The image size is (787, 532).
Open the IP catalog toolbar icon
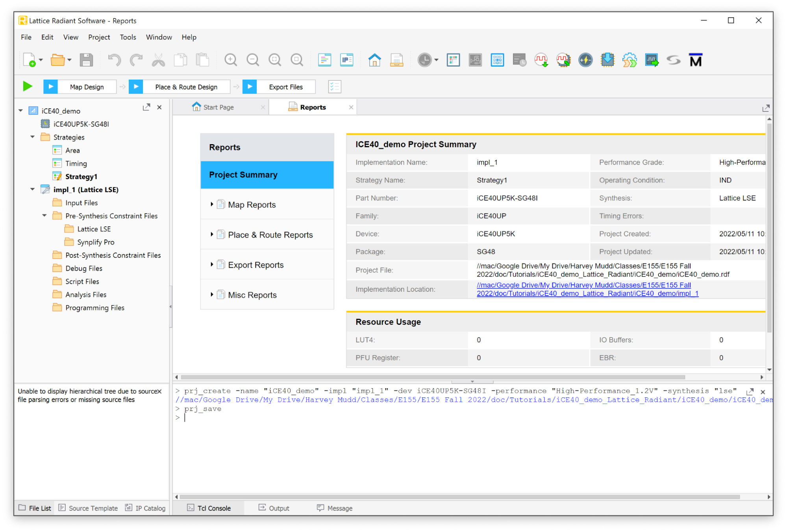click(346, 60)
